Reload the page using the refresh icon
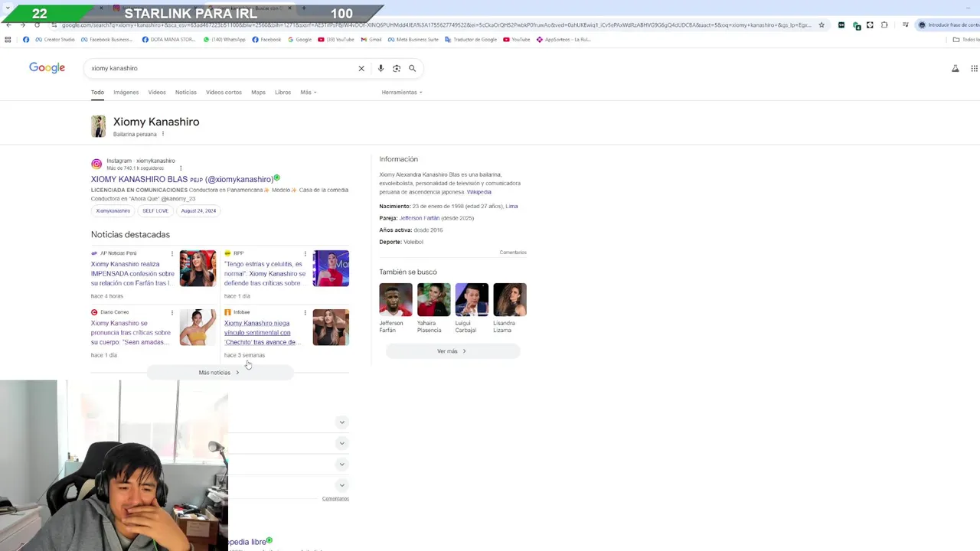Image resolution: width=980 pixels, height=551 pixels. [37, 24]
